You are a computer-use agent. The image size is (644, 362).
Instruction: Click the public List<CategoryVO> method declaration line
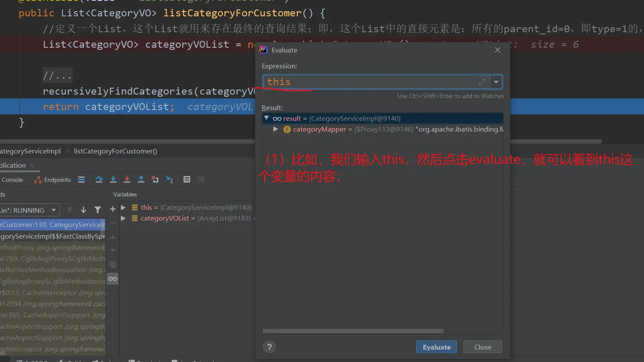172,13
